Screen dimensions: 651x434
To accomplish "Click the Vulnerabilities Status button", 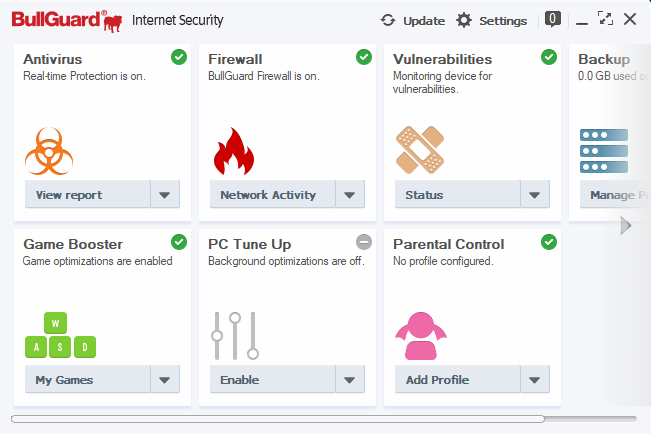I will pos(457,195).
